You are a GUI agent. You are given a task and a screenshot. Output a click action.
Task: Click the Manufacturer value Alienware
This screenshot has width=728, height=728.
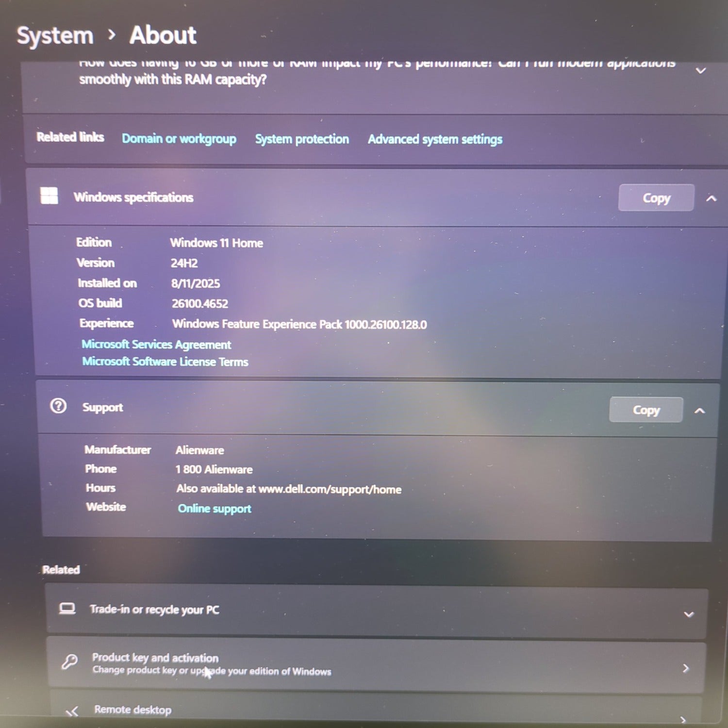coord(200,450)
